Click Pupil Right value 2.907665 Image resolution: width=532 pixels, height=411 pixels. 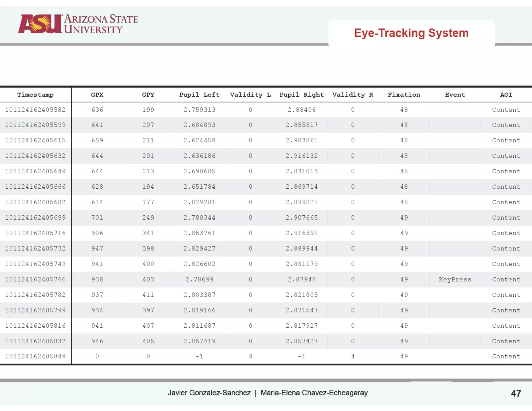[x=302, y=217]
